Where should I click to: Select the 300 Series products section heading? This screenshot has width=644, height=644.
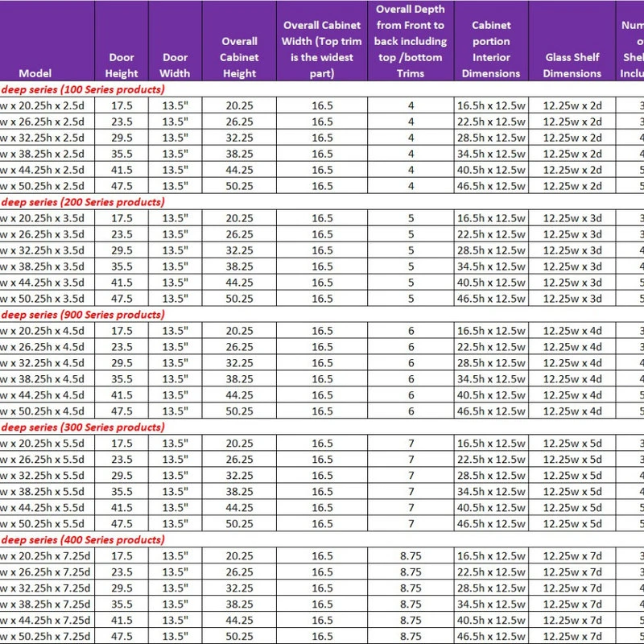(82, 427)
